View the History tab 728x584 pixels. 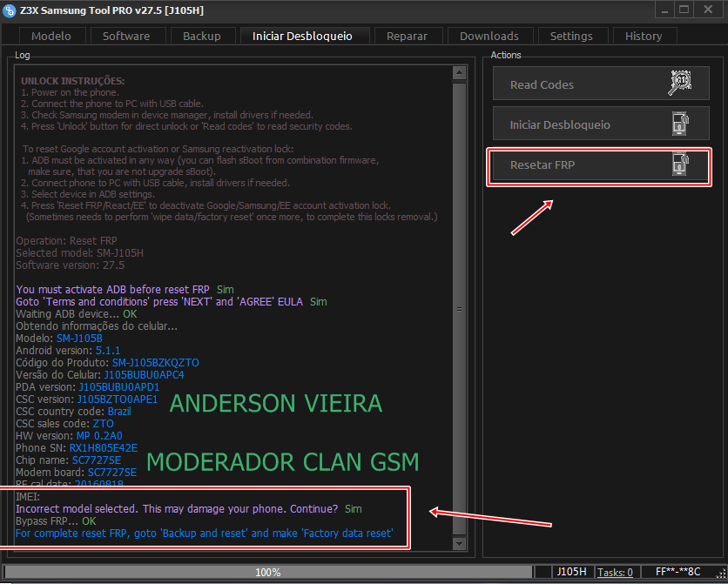pos(644,37)
